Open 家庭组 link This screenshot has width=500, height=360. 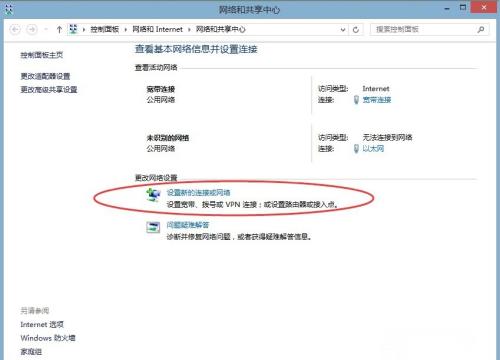point(31,352)
